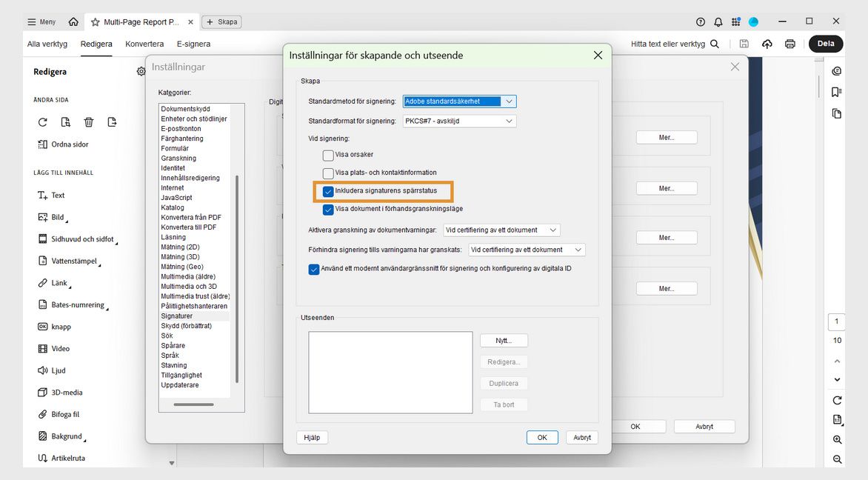Open page display options icon in right rail

[837, 420]
